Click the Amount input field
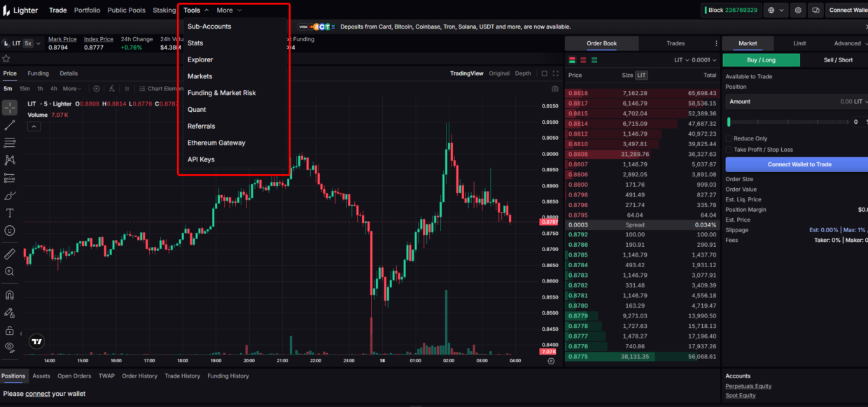Viewport: 868px width, 407px height. tap(797, 102)
